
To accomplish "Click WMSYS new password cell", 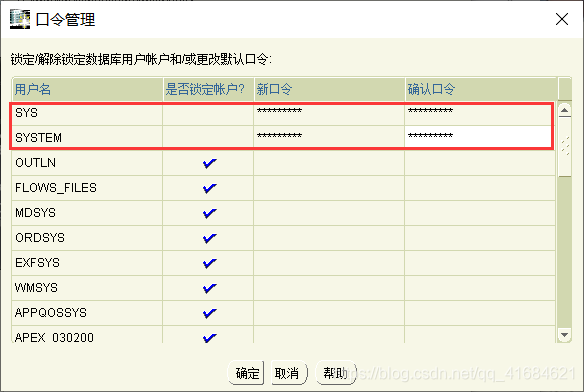I will tap(329, 288).
